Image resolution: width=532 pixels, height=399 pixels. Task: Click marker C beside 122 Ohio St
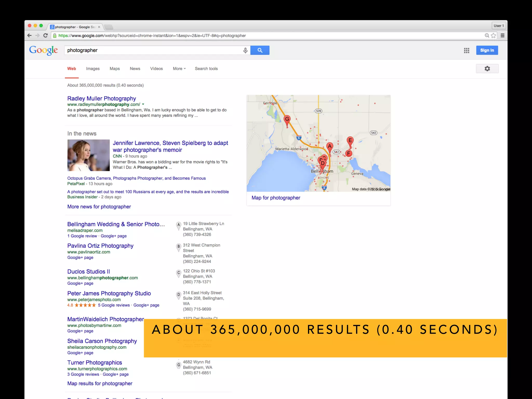[178, 274]
